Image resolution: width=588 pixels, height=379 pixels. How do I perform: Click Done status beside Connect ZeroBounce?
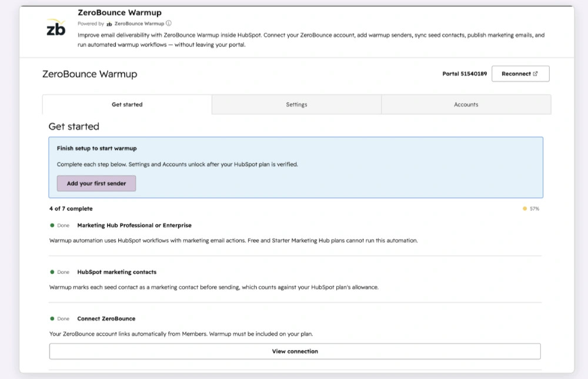[60, 318]
